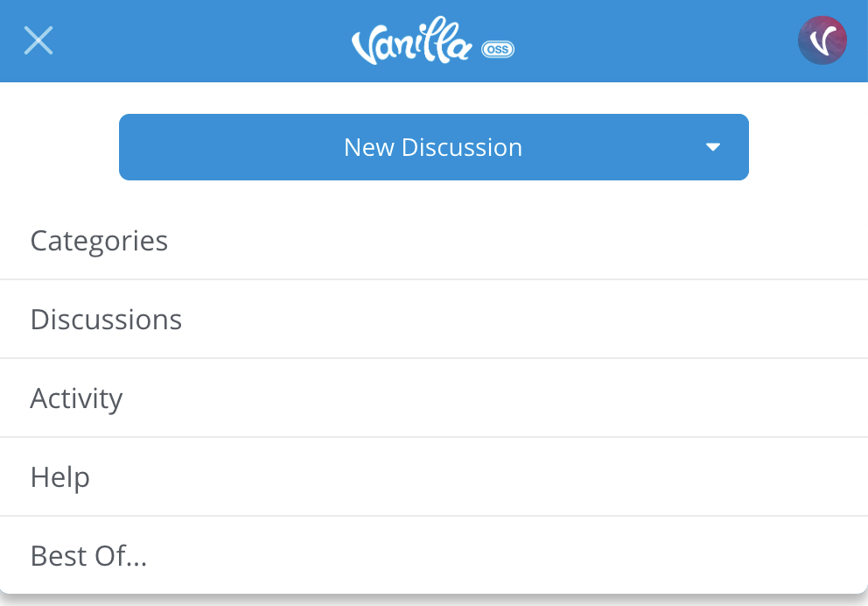Screen dimensions: 868x606
Task: Open Best Of... menu row
Action: tap(88, 556)
